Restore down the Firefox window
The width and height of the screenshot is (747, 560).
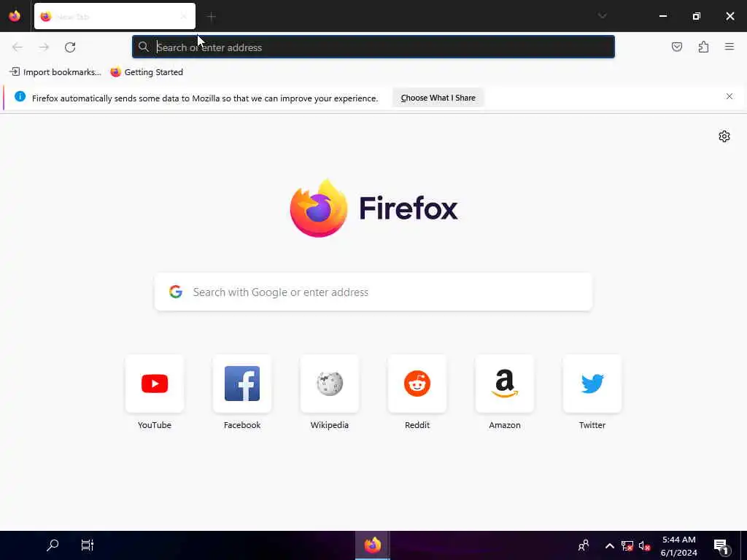pos(697,16)
